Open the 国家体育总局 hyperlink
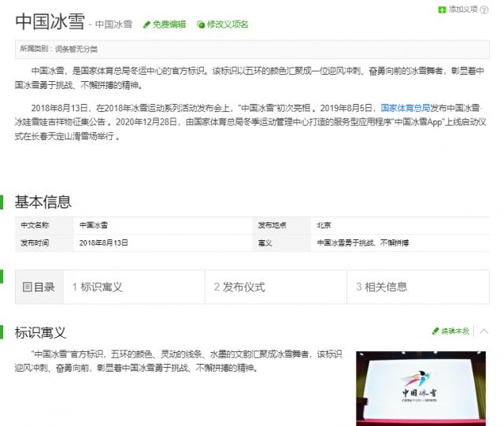The height and width of the screenshot is (426, 504). click(x=405, y=106)
